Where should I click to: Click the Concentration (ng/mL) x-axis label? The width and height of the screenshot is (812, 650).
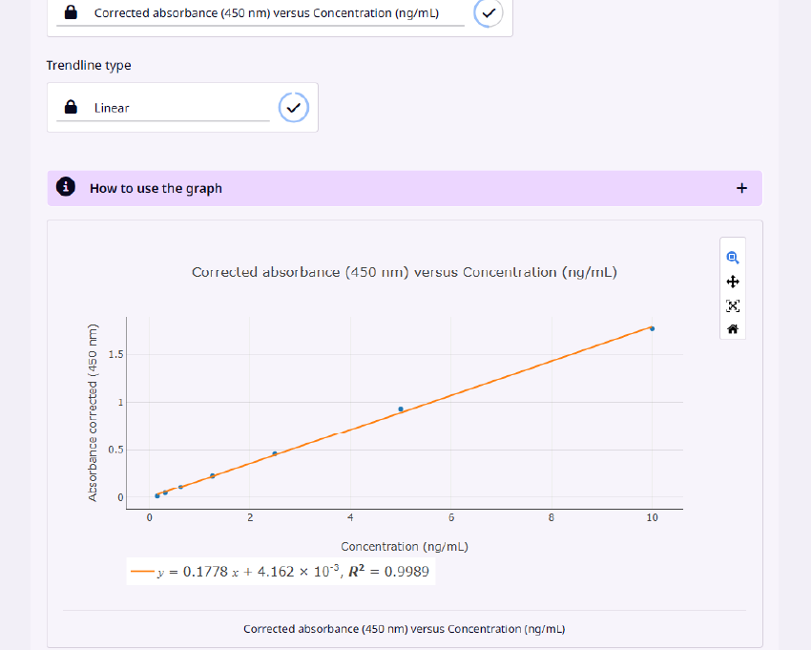click(x=405, y=546)
